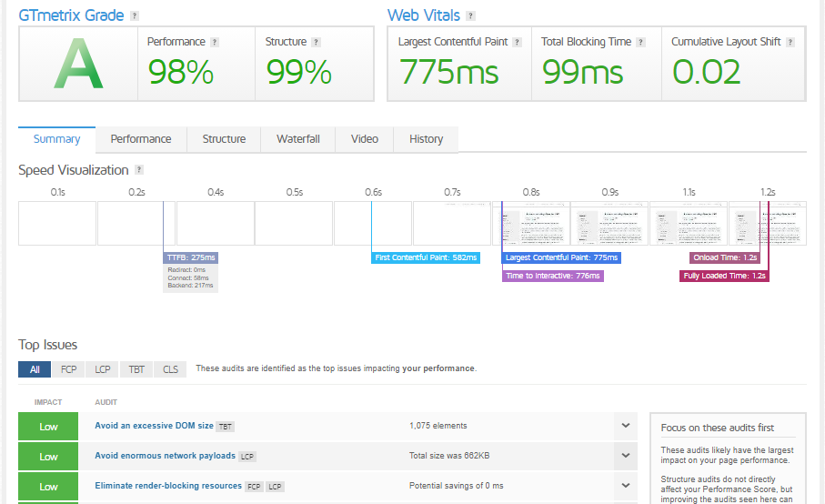View the History tab
This screenshot has width=825, height=504.
tap(427, 139)
